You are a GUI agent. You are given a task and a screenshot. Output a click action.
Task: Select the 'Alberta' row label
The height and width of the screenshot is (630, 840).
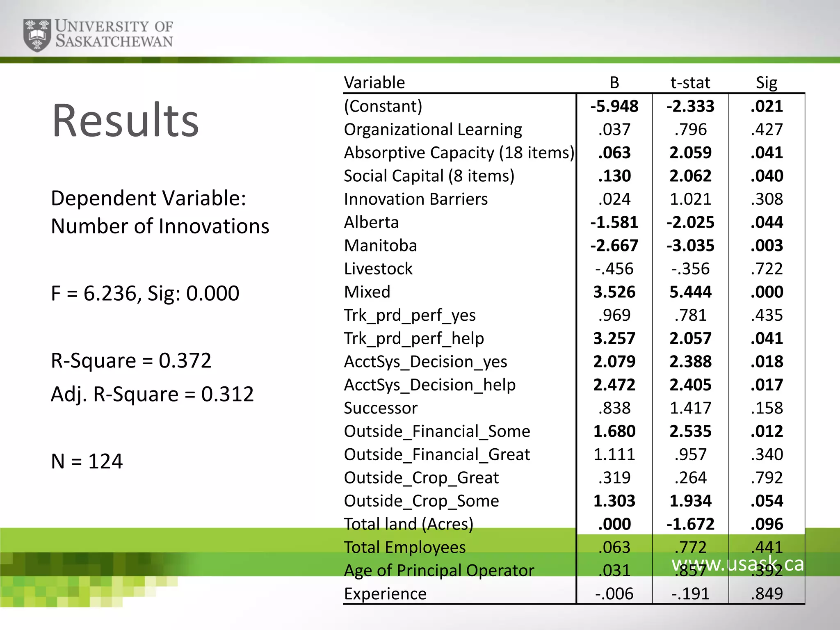point(371,222)
